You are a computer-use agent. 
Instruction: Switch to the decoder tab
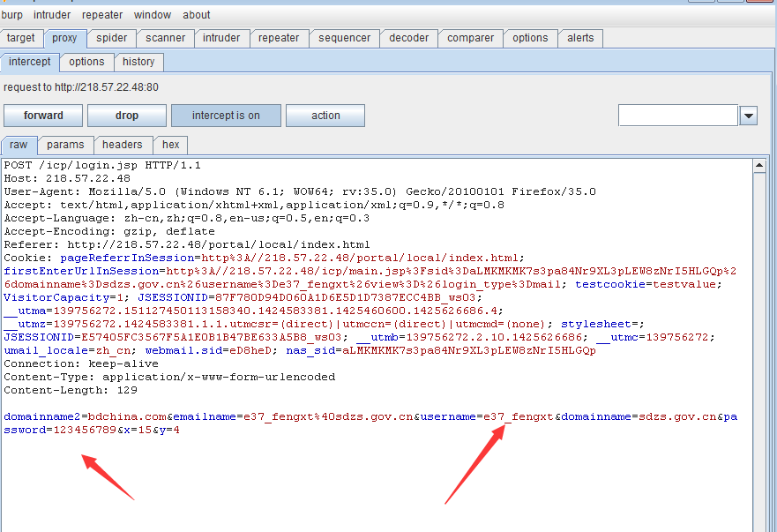409,38
